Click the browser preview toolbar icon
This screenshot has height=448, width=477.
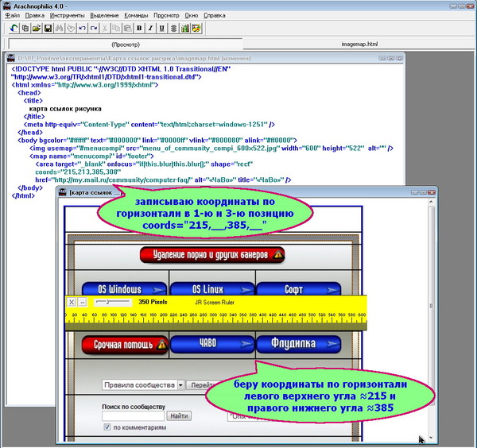click(14, 29)
